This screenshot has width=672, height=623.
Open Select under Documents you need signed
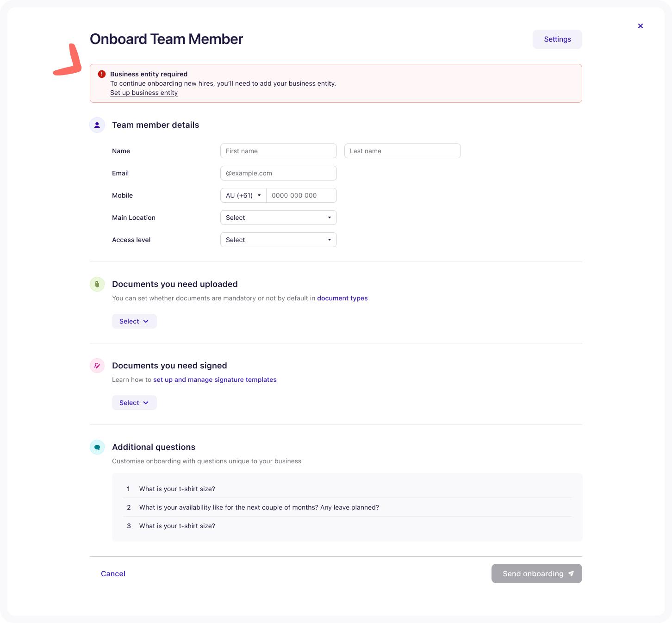pos(134,403)
